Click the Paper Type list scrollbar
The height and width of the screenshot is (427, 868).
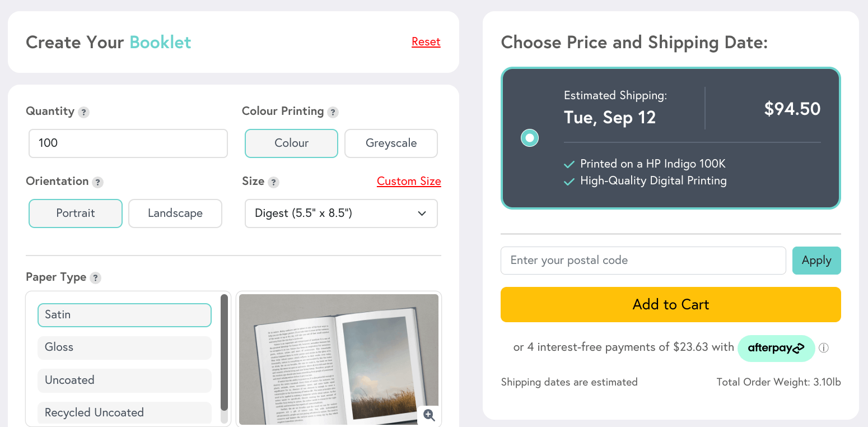[x=224, y=353]
